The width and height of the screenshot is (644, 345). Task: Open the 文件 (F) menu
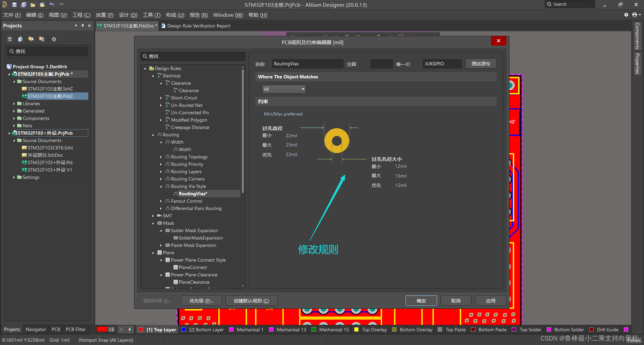[x=12, y=15]
